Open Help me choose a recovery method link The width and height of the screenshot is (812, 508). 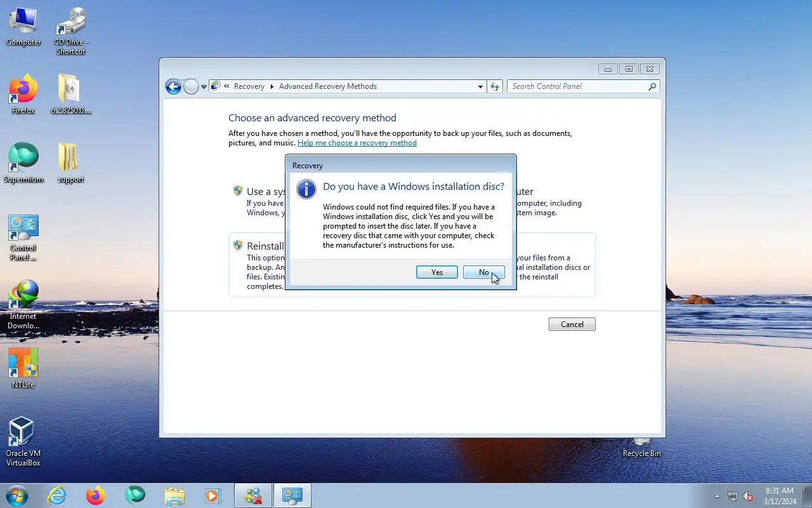(357, 143)
